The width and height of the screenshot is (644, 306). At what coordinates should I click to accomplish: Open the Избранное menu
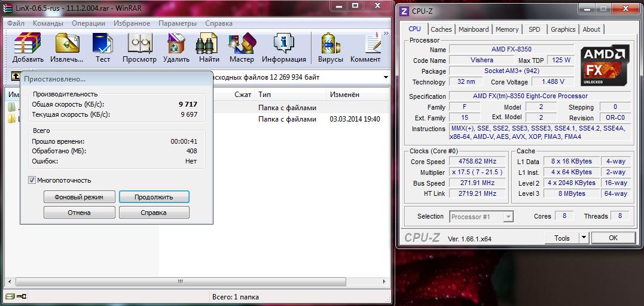pos(132,23)
